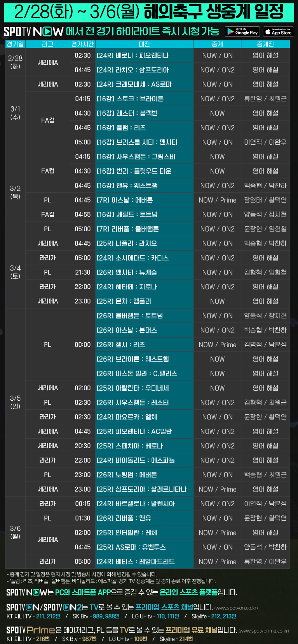Click the Google Play download badge
This screenshot has width=298, height=644.
(x=242, y=31)
